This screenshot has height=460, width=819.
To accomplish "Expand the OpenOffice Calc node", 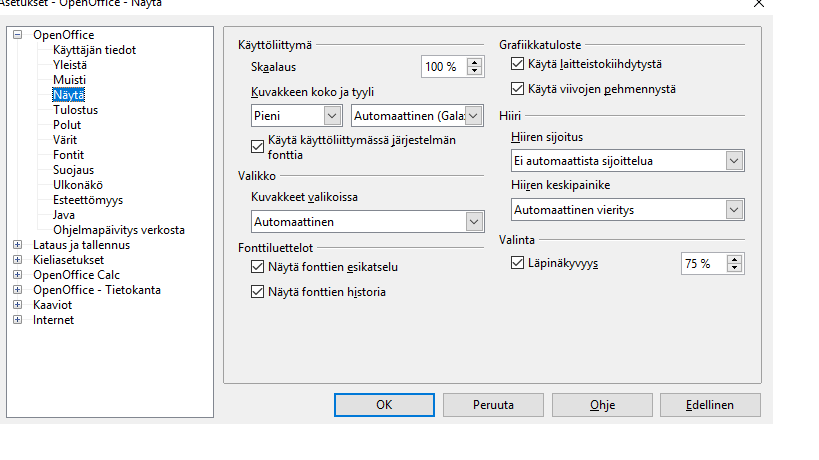I will [x=18, y=275].
